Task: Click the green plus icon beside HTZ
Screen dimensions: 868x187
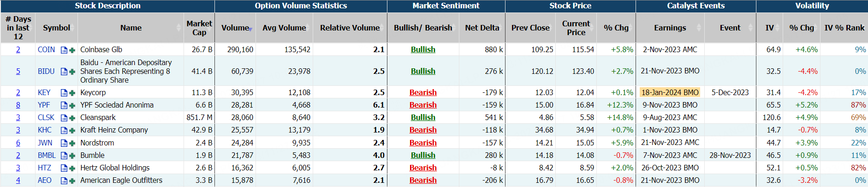Action: coord(72,169)
